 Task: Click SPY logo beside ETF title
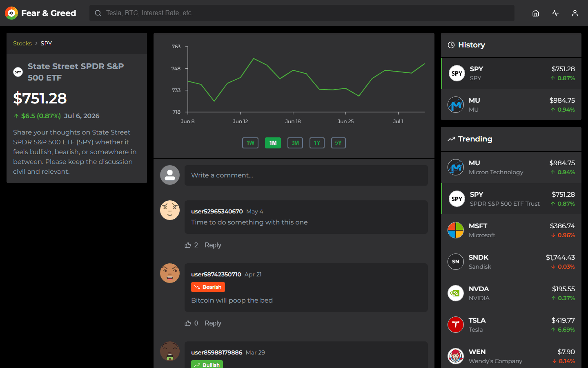click(18, 72)
